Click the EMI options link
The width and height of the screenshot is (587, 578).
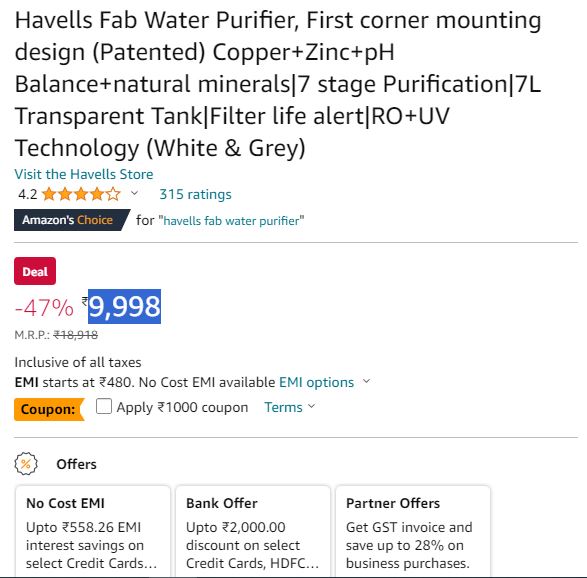(x=317, y=382)
